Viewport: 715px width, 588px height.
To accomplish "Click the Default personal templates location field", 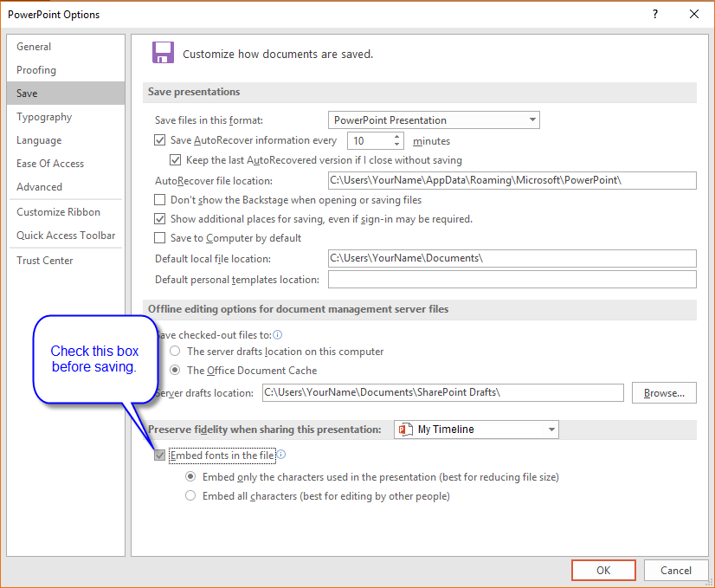I will (512, 279).
